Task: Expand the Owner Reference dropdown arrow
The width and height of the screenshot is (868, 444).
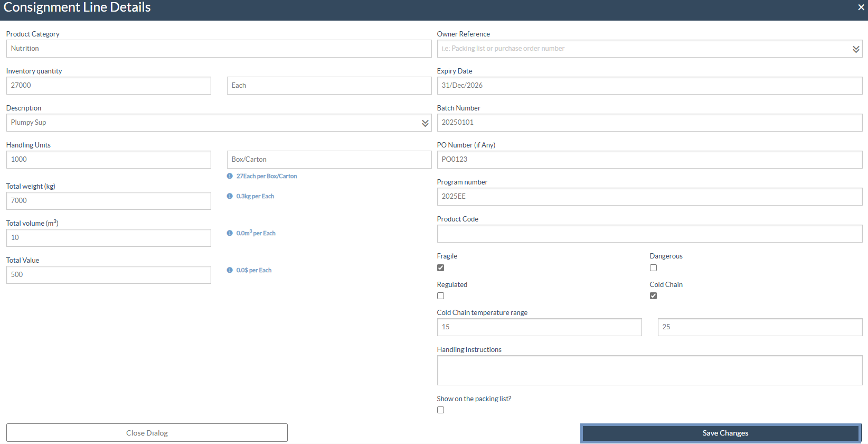Action: (x=855, y=49)
